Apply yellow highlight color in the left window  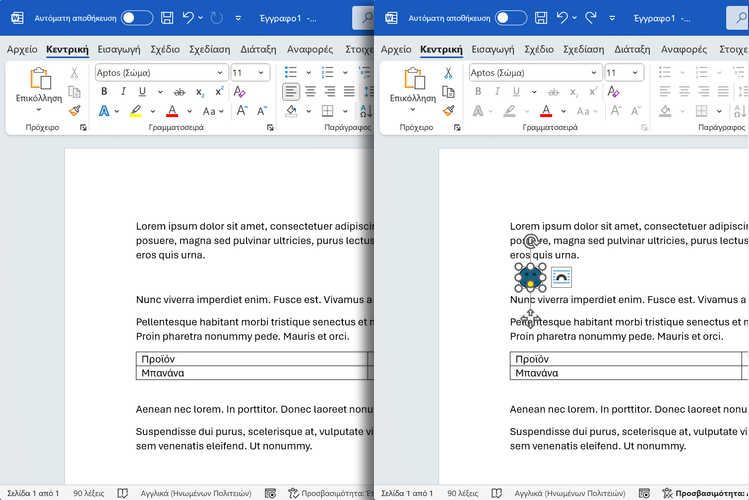click(136, 111)
